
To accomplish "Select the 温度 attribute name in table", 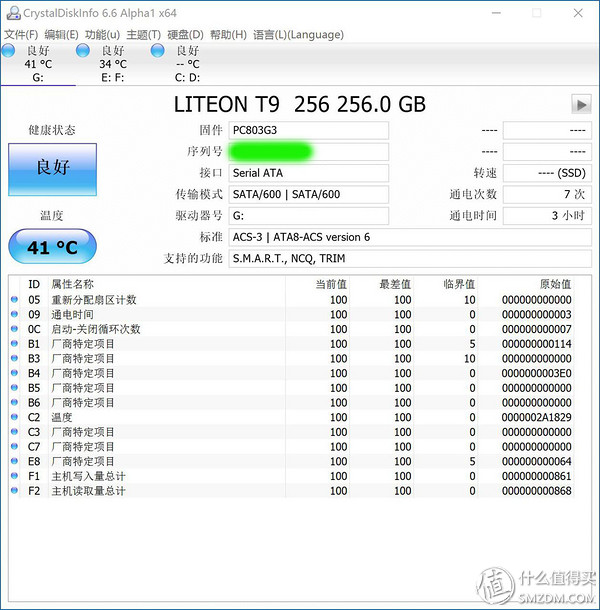I will [62, 417].
